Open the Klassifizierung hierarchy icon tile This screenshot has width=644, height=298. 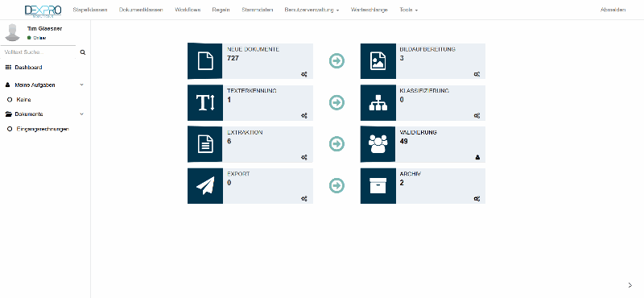(x=378, y=103)
